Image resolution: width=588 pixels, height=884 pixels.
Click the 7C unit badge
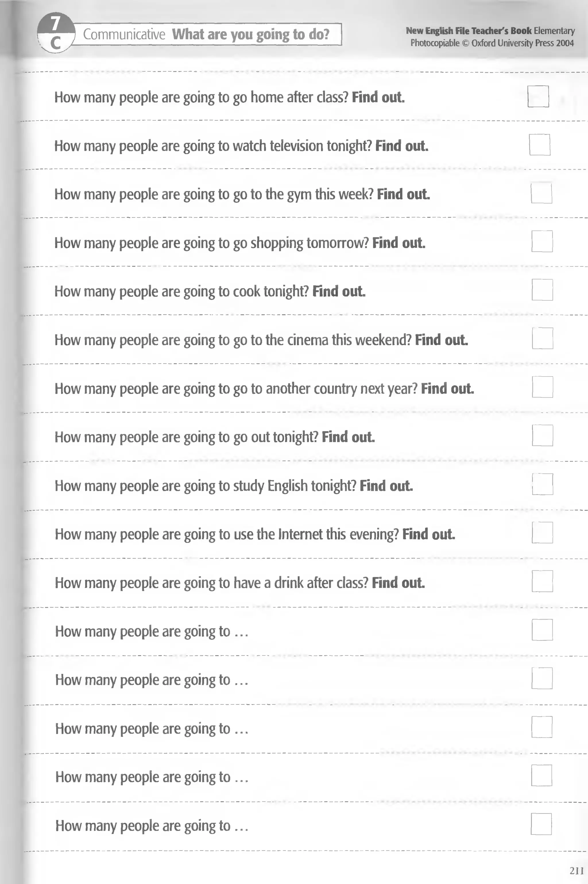pos(55,33)
